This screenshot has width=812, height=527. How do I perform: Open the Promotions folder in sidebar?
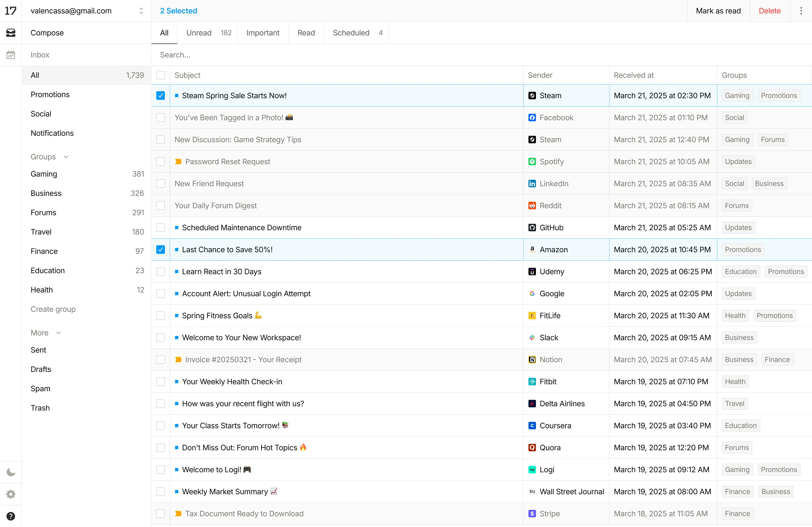(87, 94)
